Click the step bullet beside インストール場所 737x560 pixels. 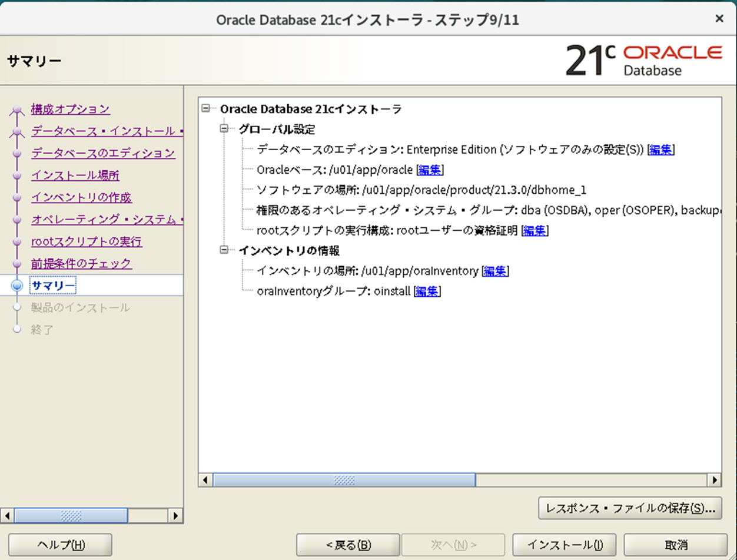click(17, 175)
